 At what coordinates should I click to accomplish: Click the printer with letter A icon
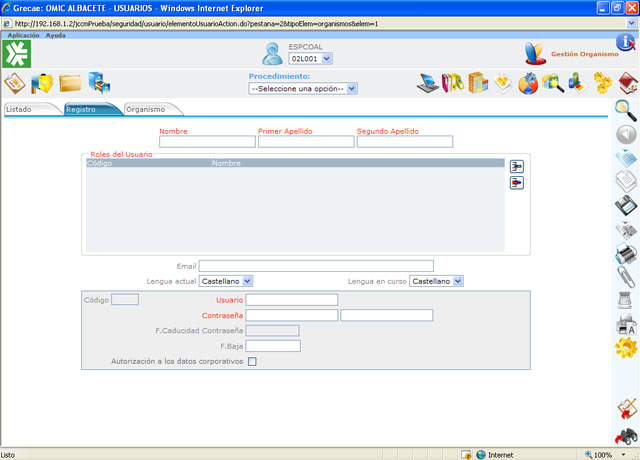click(626, 325)
